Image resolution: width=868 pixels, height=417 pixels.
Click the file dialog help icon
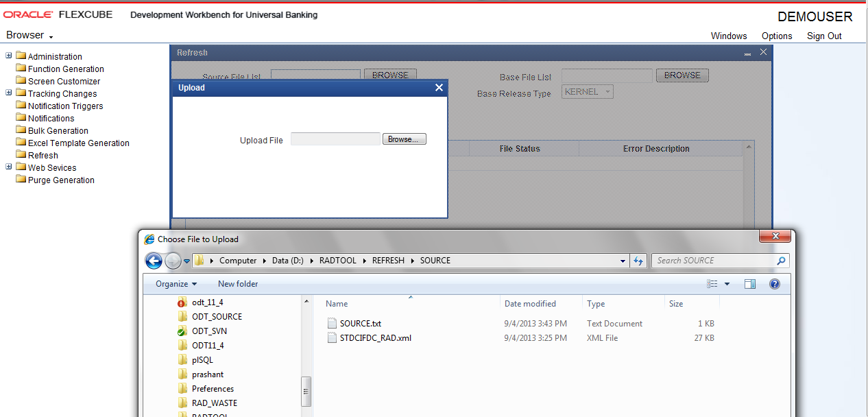(x=775, y=284)
